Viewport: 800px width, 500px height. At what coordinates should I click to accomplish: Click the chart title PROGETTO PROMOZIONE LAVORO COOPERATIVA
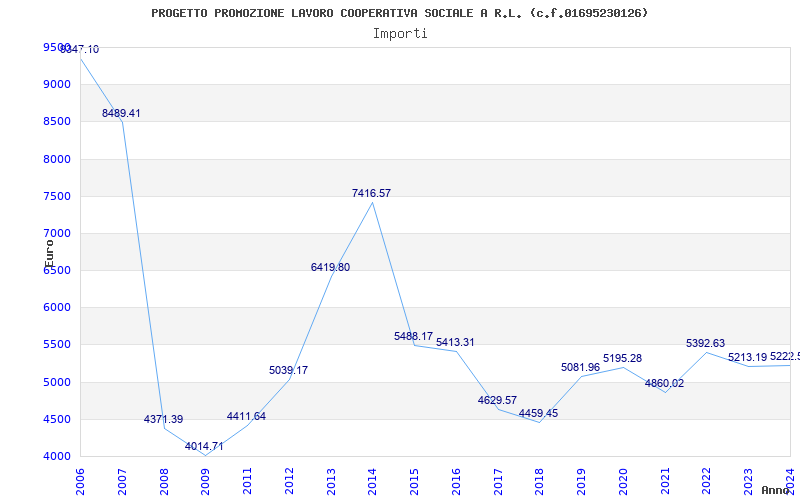(399, 13)
